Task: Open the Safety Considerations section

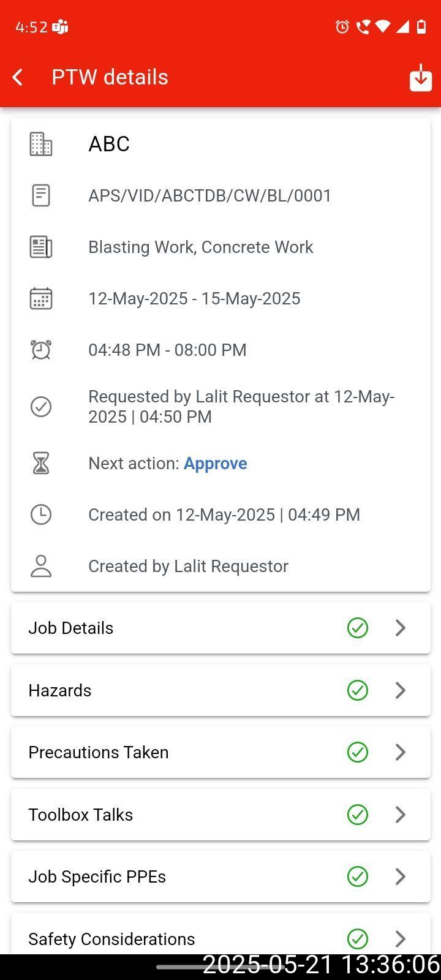Action: point(111,939)
